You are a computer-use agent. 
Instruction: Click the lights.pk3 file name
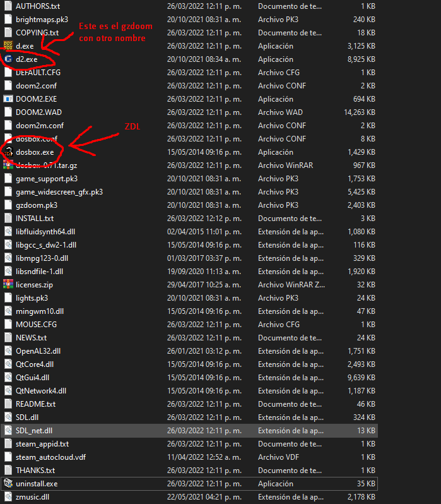coord(32,298)
